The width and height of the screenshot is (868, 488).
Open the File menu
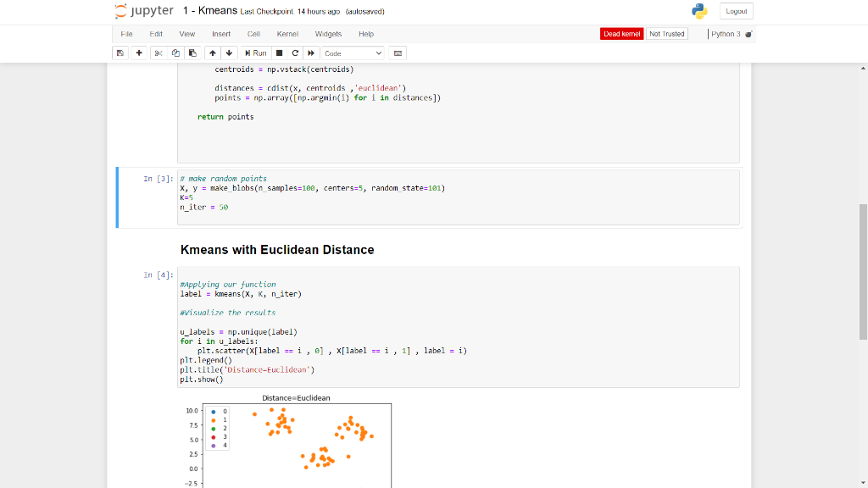(x=127, y=34)
